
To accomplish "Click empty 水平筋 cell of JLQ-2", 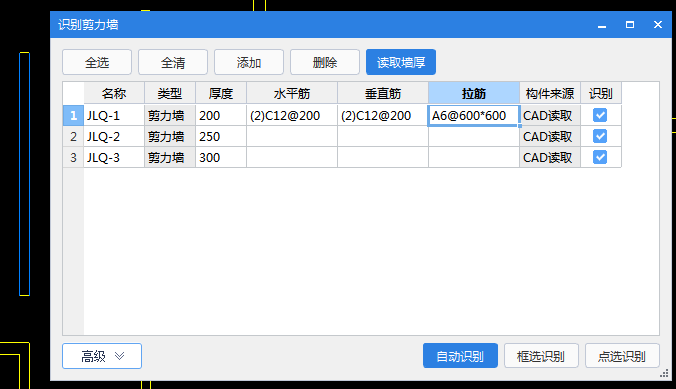I will point(292,136).
